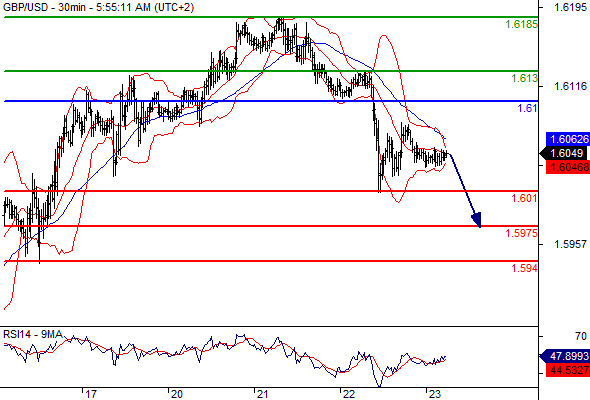Click the red 1.60468 price tag
Viewport: 590px width, 400px height.
pos(567,167)
